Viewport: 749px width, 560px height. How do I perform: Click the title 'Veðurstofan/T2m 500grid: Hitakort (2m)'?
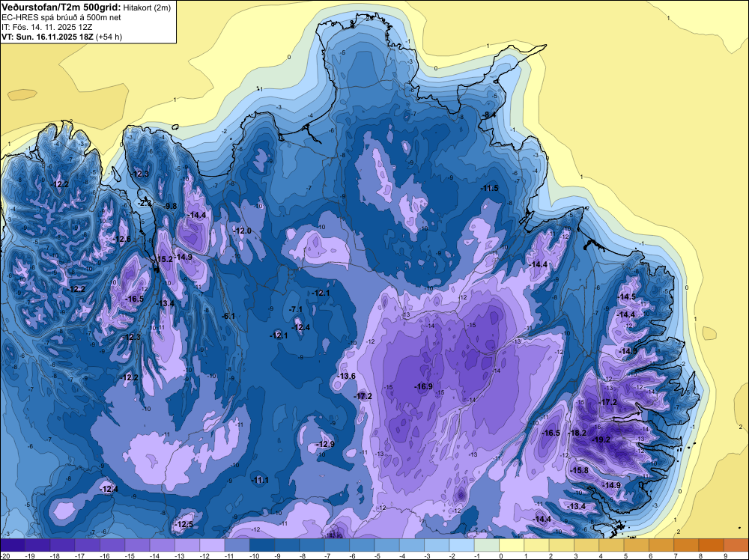(x=85, y=7)
